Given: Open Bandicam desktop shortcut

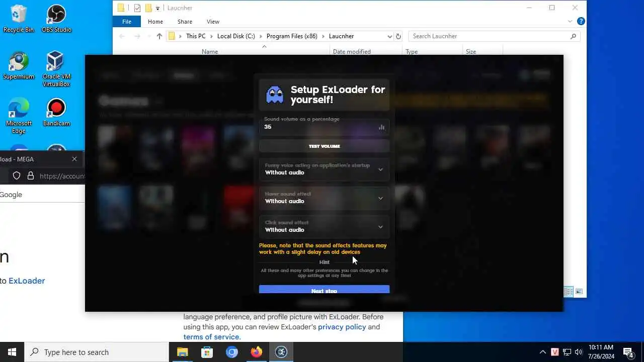Looking at the screenshot, I should [56, 112].
